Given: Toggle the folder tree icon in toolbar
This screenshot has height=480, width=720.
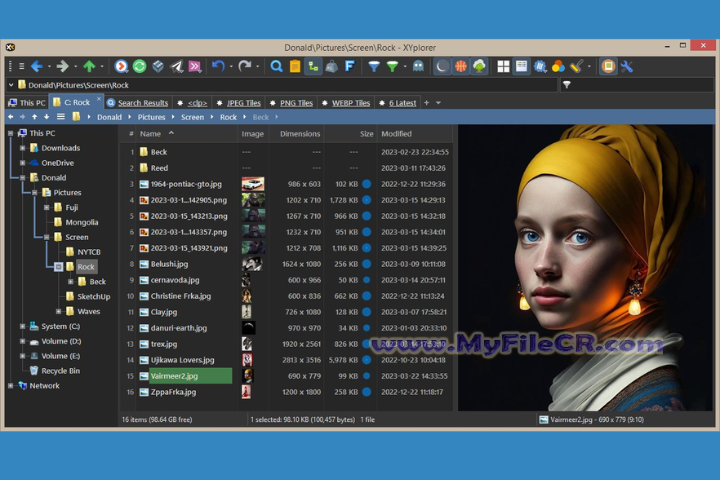Looking at the screenshot, I should point(313,67).
